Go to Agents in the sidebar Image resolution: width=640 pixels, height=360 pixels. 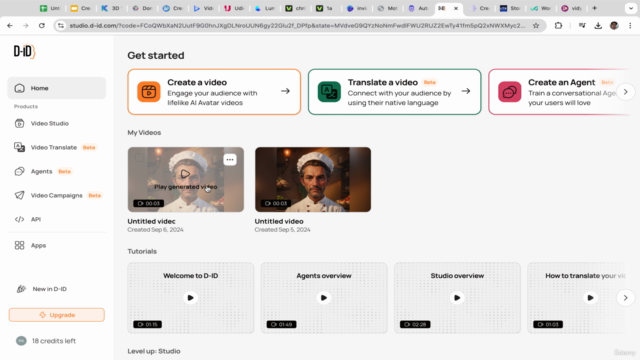point(42,171)
